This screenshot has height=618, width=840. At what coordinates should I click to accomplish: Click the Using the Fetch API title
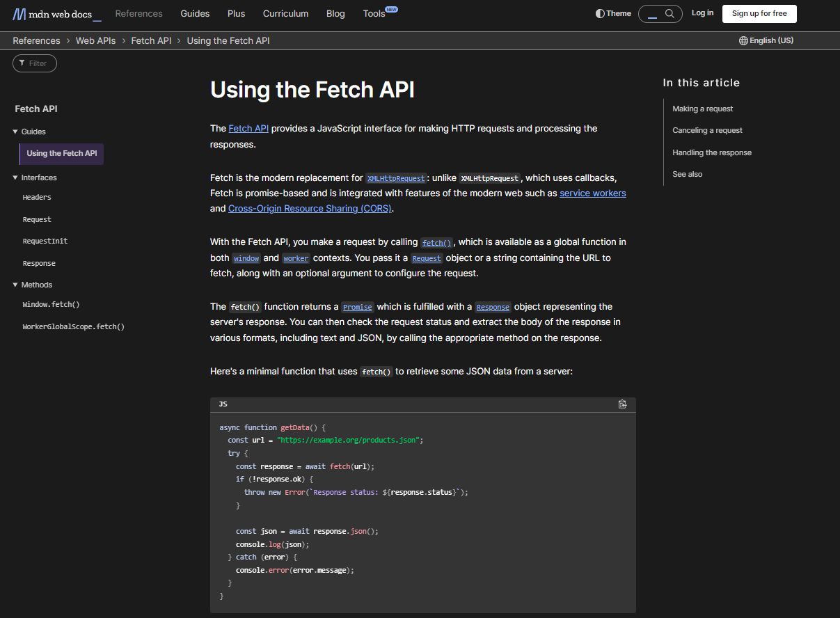(x=312, y=90)
